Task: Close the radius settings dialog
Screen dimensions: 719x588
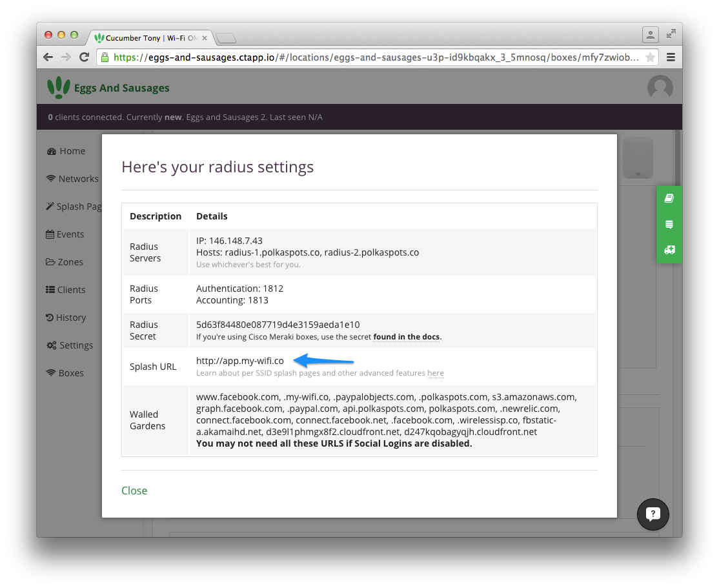Action: tap(134, 491)
